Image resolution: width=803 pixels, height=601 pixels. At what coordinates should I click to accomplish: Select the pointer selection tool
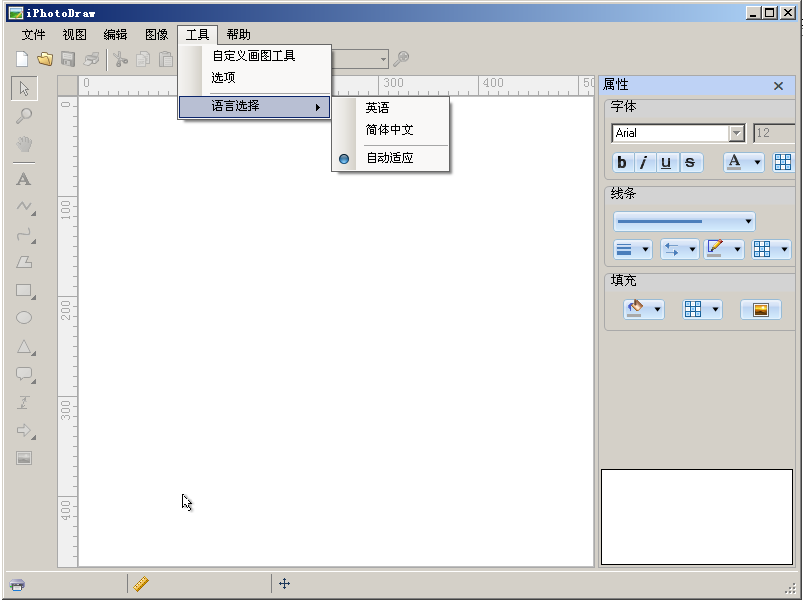[24, 88]
